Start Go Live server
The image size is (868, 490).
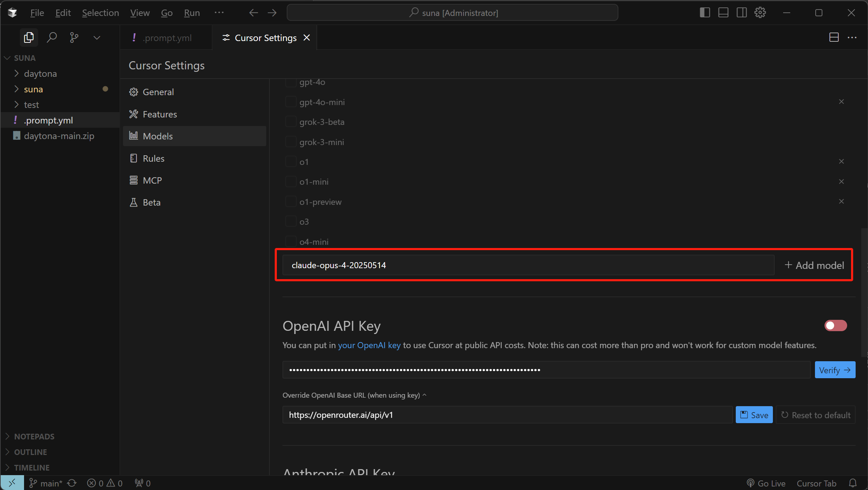coord(766,483)
